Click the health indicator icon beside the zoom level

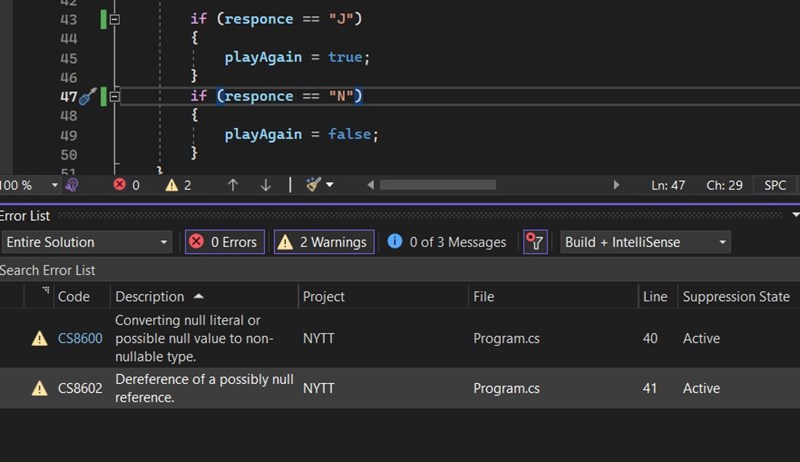[72, 185]
